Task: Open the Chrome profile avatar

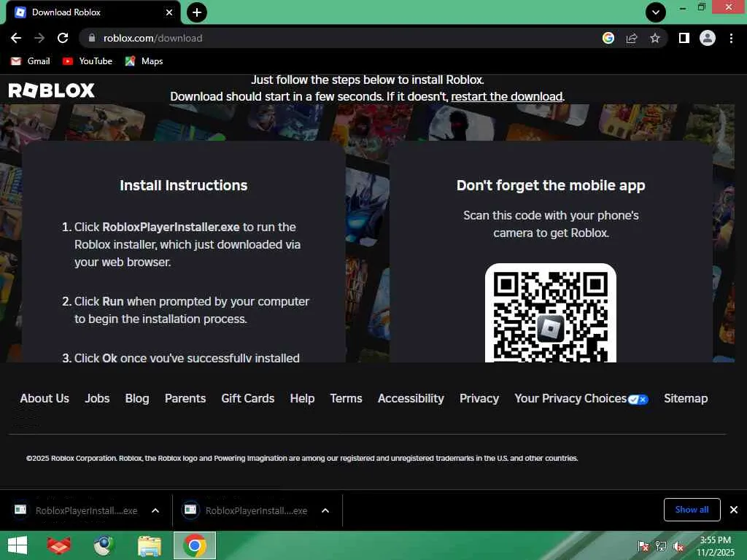Action: tap(708, 38)
